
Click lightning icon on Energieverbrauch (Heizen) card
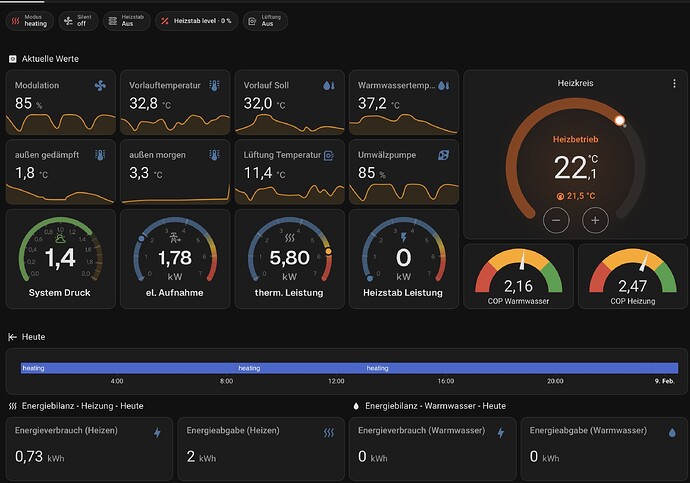[157, 433]
